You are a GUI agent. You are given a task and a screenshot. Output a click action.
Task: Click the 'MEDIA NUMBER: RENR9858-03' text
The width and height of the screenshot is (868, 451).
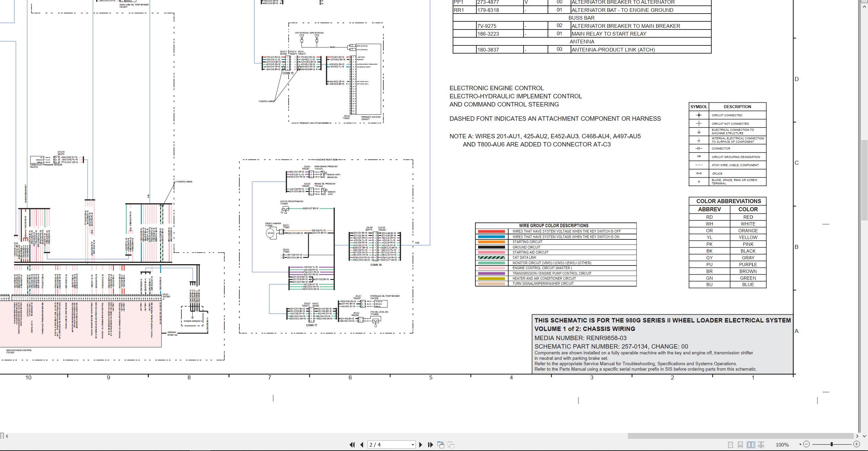pyautogui.click(x=580, y=338)
